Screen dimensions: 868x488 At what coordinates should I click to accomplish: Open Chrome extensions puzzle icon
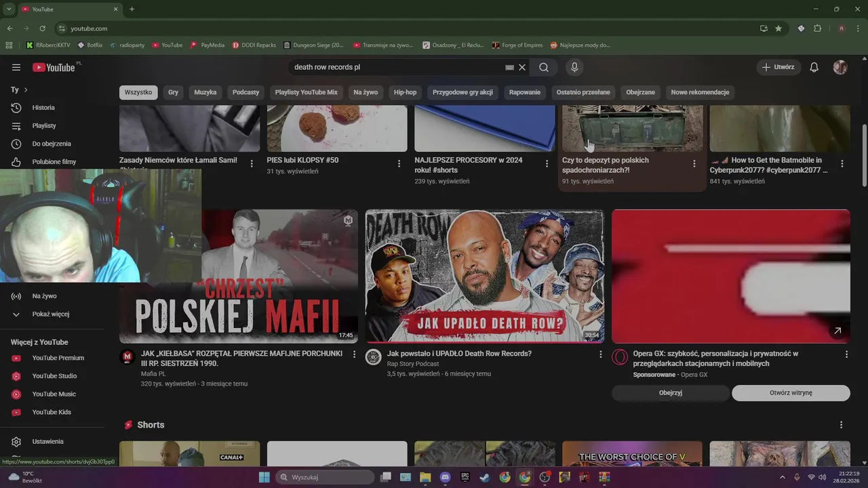tap(817, 28)
